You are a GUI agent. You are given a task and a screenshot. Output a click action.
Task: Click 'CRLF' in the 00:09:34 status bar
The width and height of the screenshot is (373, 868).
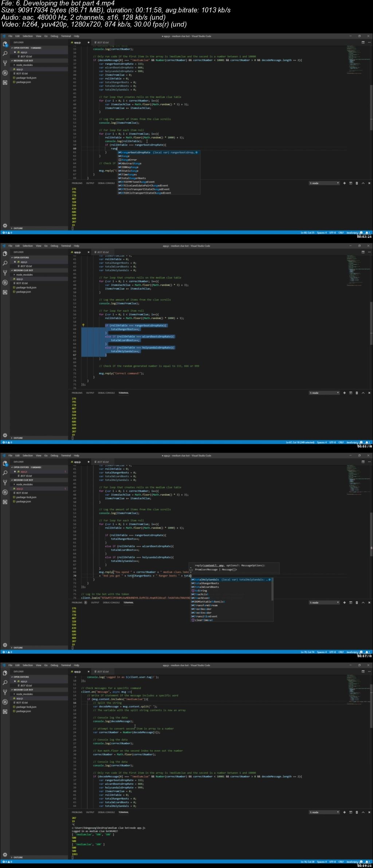click(x=341, y=862)
